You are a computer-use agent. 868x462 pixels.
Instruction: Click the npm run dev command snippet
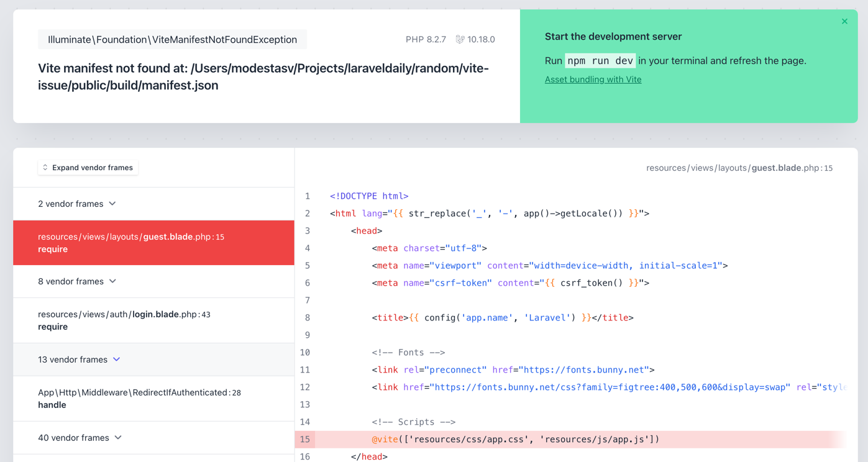pos(600,61)
